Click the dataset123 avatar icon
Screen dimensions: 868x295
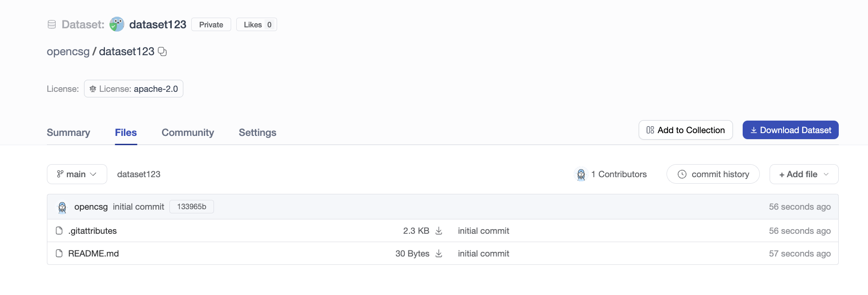click(117, 25)
